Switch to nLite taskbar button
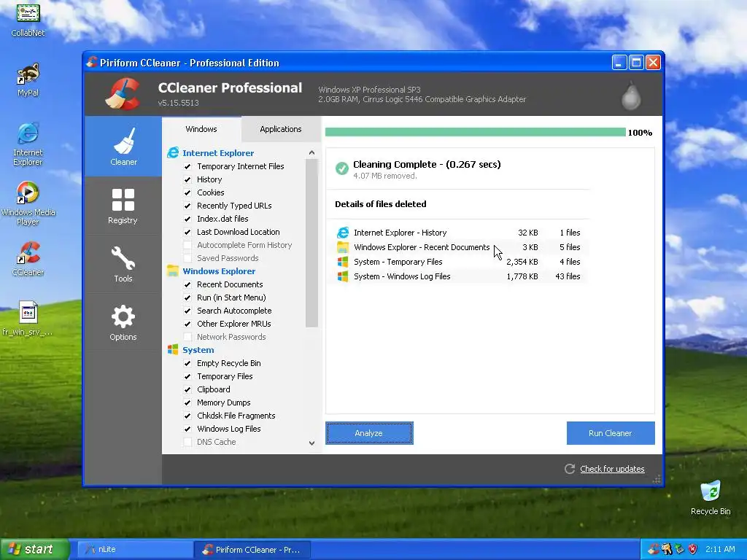Image resolution: width=747 pixels, height=560 pixels. coord(134,549)
